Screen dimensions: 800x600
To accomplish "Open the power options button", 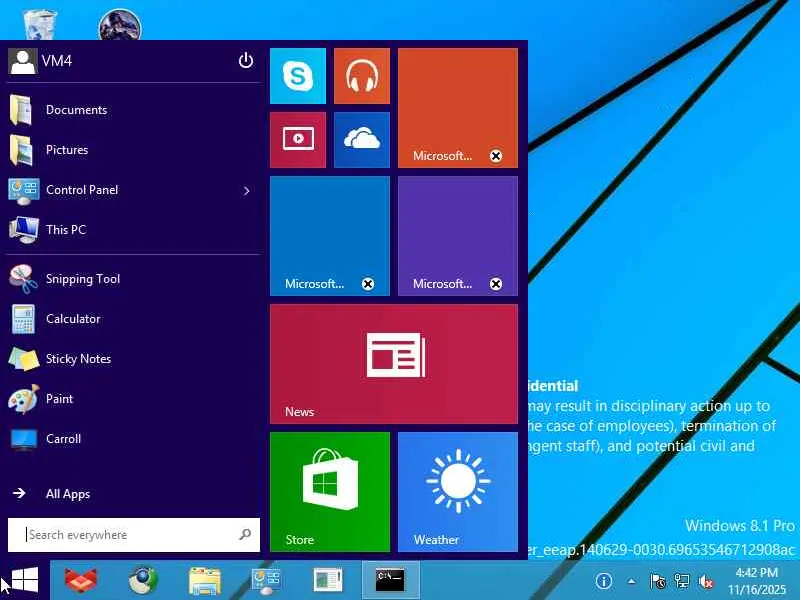I will click(246, 61).
